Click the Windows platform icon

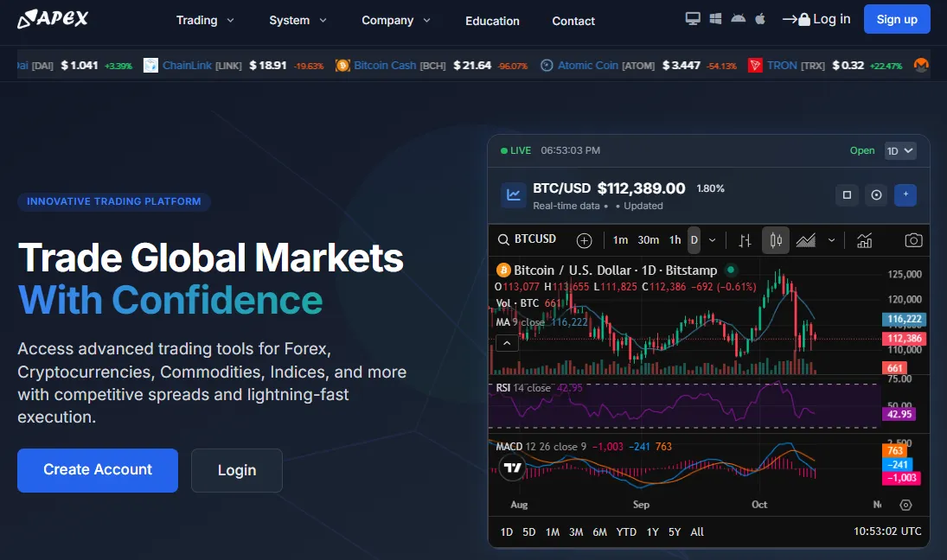tap(715, 18)
